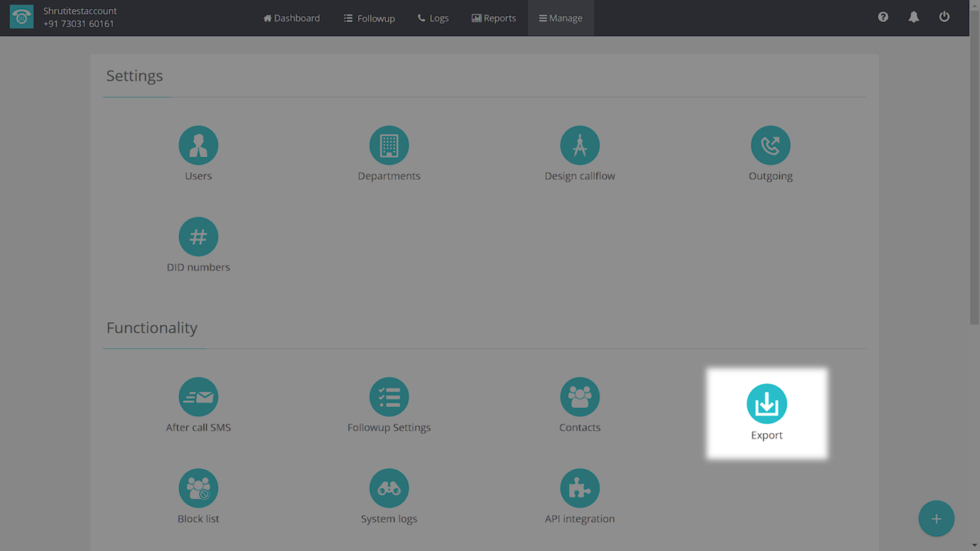Open the Design callflow compass icon
This screenshot has height=551, width=980.
(580, 145)
